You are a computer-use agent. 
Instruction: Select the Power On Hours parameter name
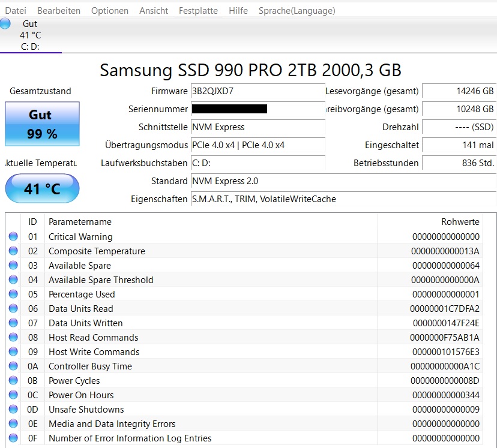[x=81, y=395]
